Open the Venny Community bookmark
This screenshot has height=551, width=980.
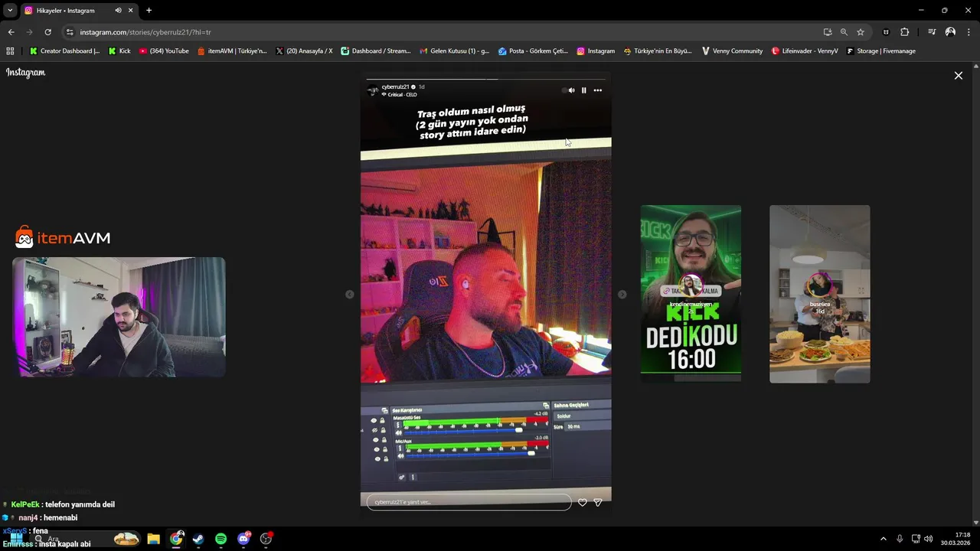pos(732,51)
